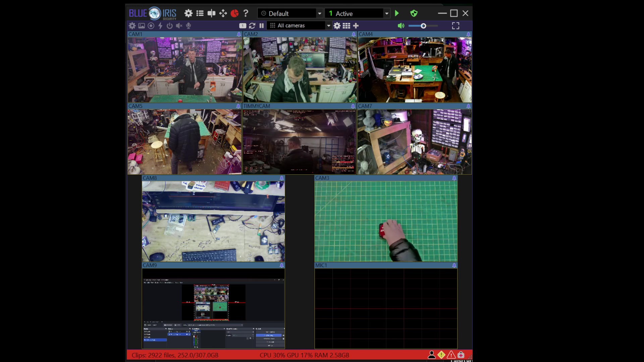Viewport: 644px width, 362px height.
Task: Toggle full screen video mode
Action: (455, 26)
